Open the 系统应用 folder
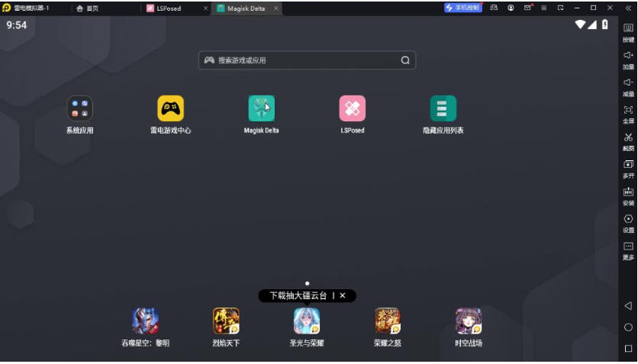638x364 pixels. 79,109
